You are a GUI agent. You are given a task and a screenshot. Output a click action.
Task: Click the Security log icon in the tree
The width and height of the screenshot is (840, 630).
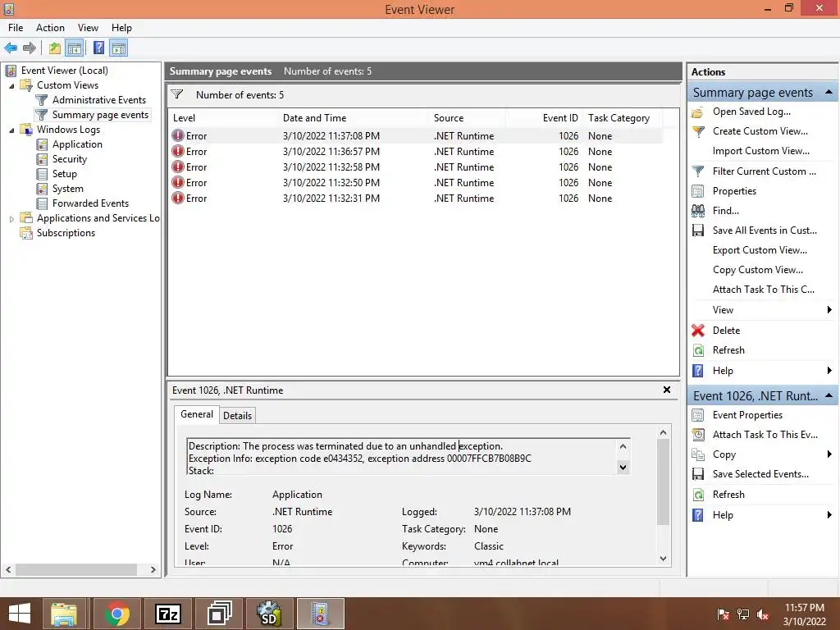(x=42, y=159)
